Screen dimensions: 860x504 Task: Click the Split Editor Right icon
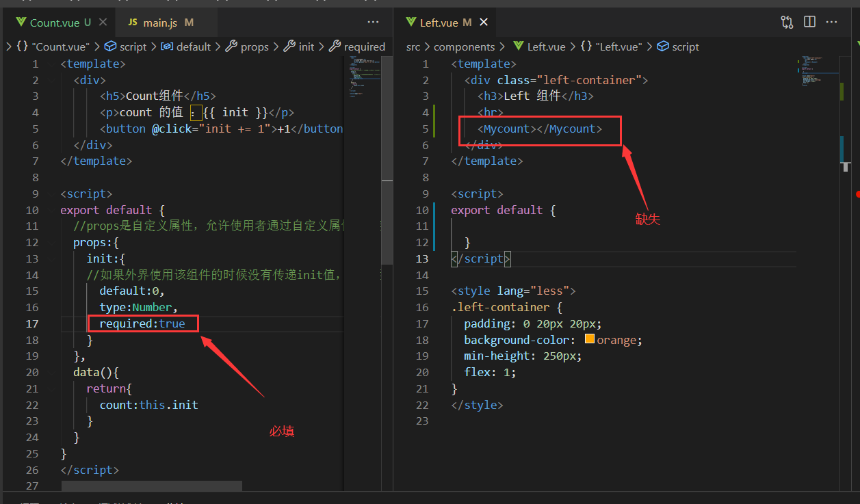[x=809, y=22]
